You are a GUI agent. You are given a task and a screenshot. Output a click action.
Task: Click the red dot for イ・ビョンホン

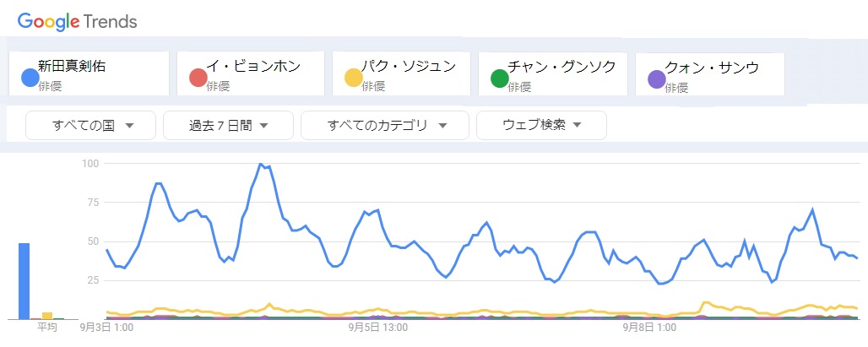198,79
